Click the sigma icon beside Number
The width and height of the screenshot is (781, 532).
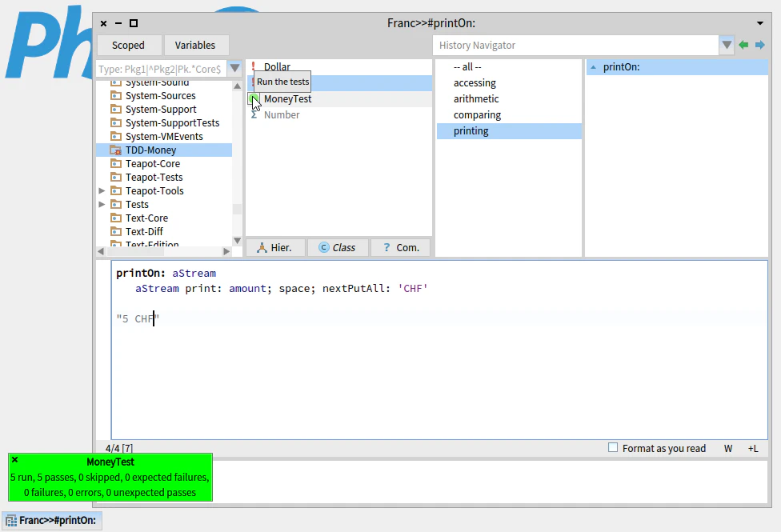tap(254, 114)
